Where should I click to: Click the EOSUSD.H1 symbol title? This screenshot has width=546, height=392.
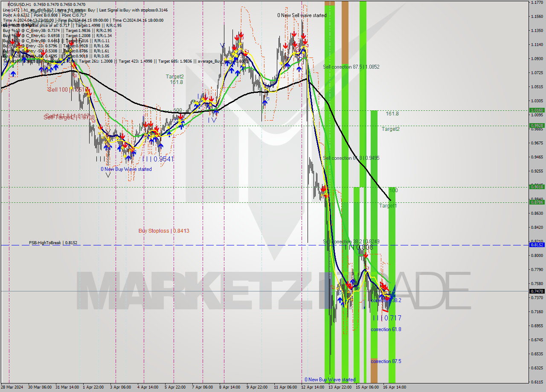(x=20, y=4)
